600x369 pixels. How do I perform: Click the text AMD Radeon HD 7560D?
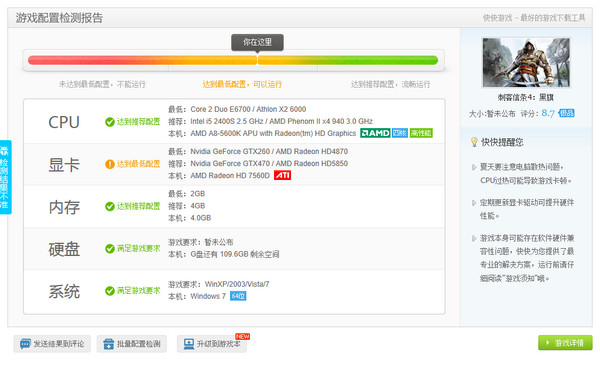click(230, 175)
